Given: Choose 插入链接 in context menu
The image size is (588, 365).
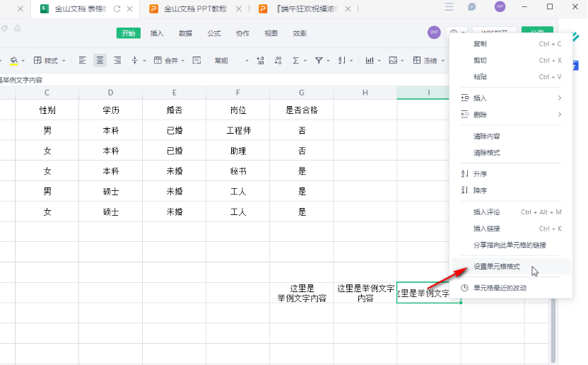Looking at the screenshot, I should click(512, 228).
